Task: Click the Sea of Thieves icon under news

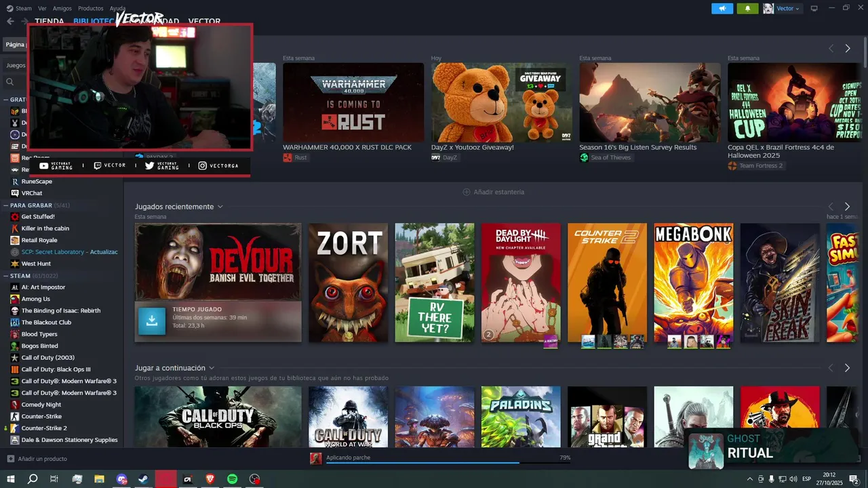Action: point(584,157)
